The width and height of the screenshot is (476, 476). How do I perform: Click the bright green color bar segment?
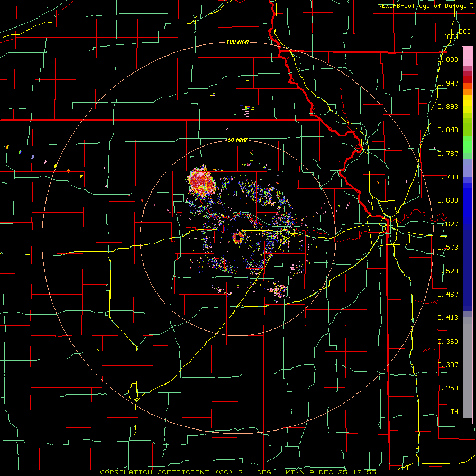pos(467,144)
